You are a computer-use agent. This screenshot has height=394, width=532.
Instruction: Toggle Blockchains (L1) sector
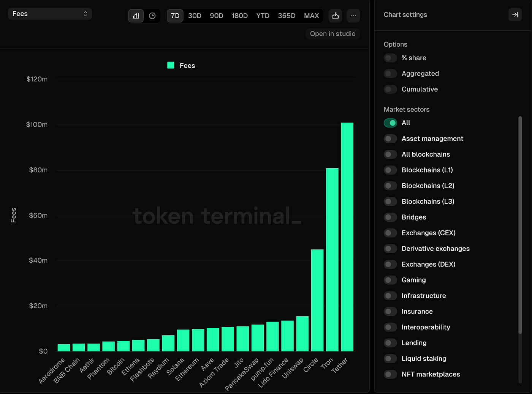[390, 170]
